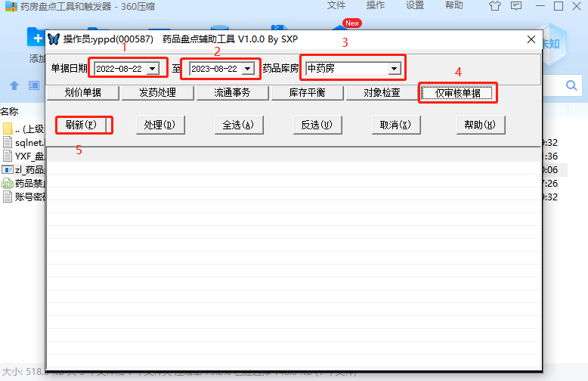The width and height of the screenshot is (588, 381).
Task: Open the 设置 menu in 360压缩
Action: pos(415,5)
